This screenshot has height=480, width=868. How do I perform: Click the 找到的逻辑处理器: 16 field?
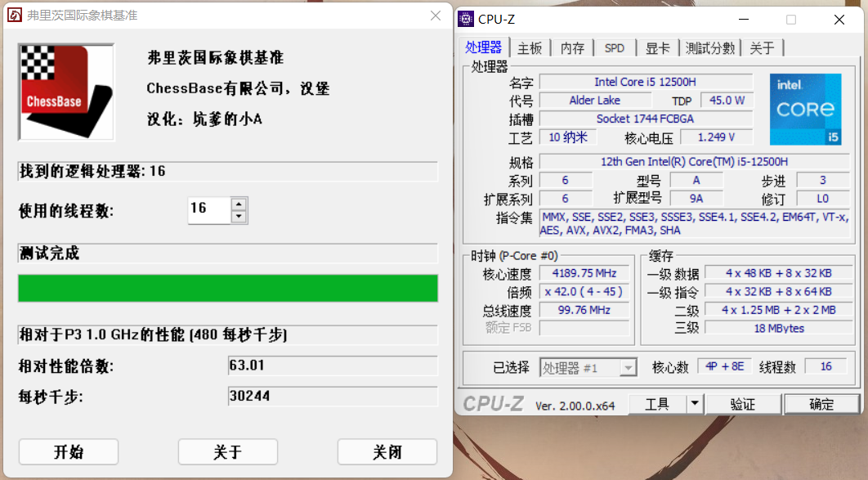point(228,171)
